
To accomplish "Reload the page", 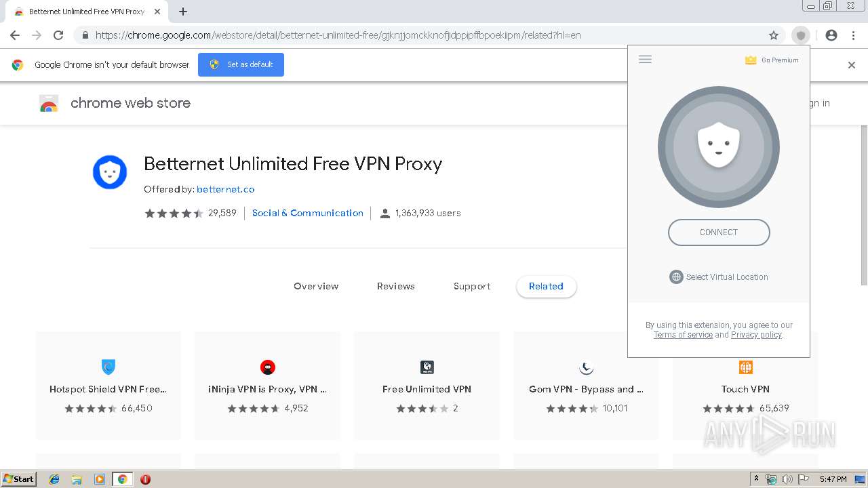I will 58,35.
